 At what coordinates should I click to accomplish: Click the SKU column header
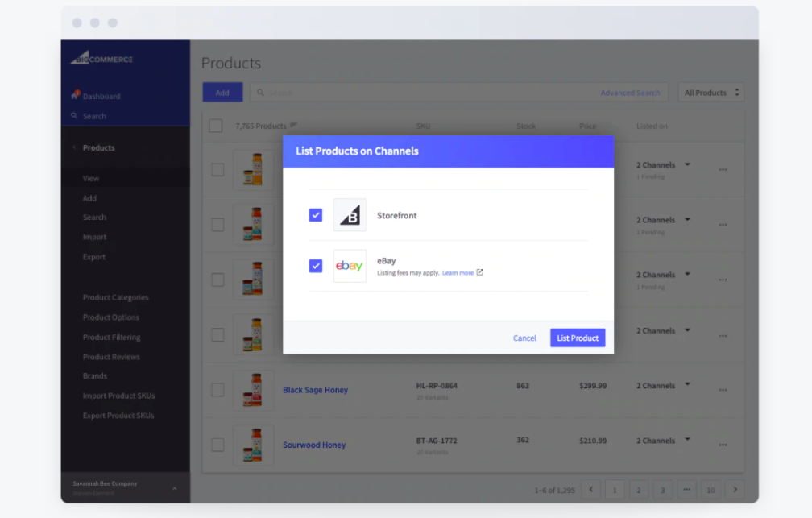423,126
